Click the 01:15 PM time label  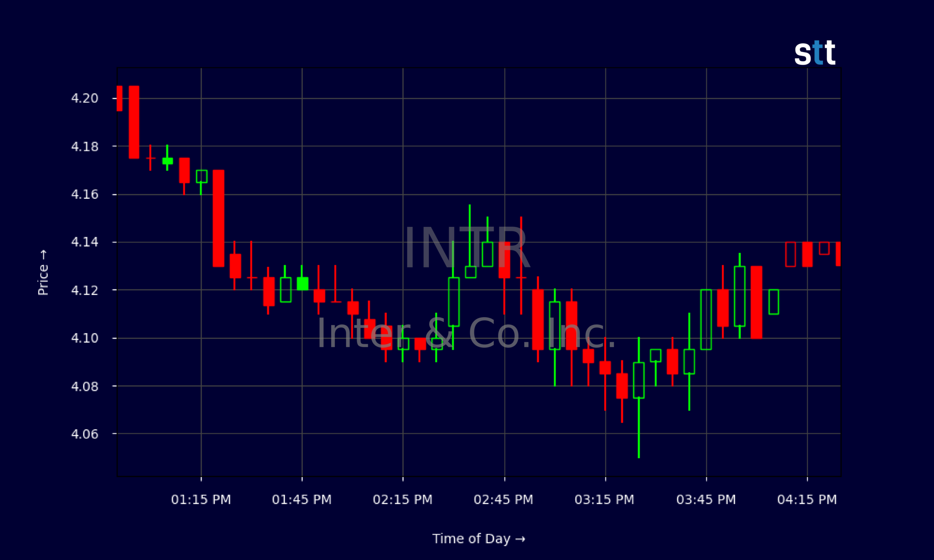[x=201, y=499]
